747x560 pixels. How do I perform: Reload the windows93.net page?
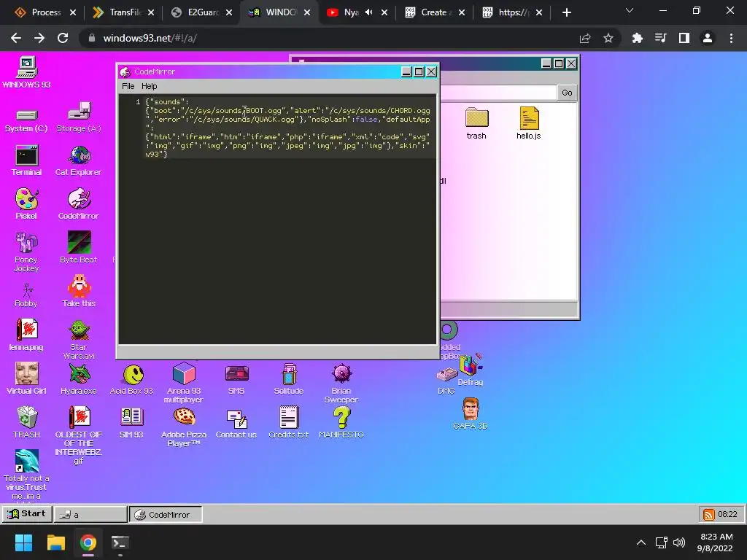(63, 38)
